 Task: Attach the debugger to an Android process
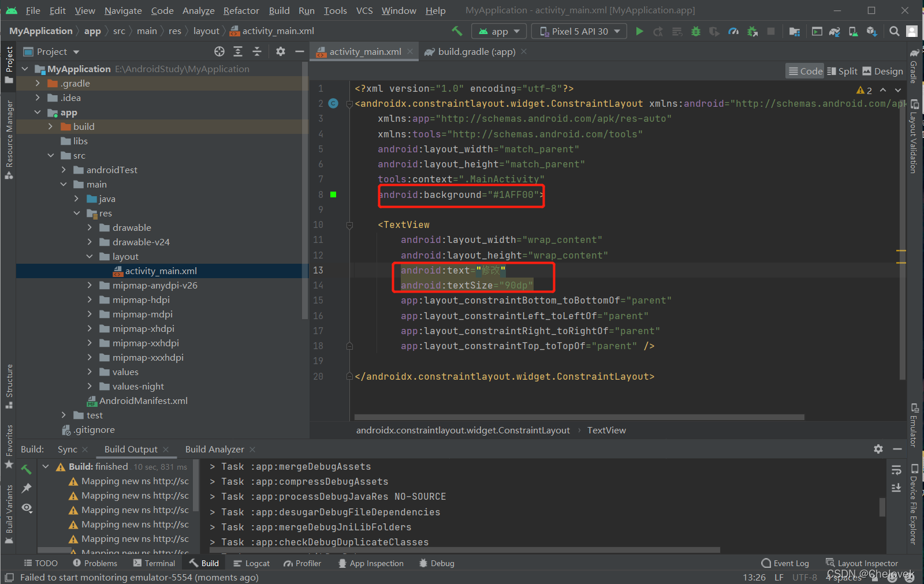tap(752, 31)
